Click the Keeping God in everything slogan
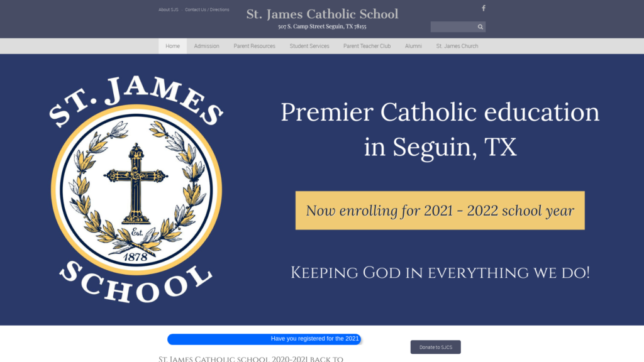The height and width of the screenshot is (362, 644). [440, 273]
